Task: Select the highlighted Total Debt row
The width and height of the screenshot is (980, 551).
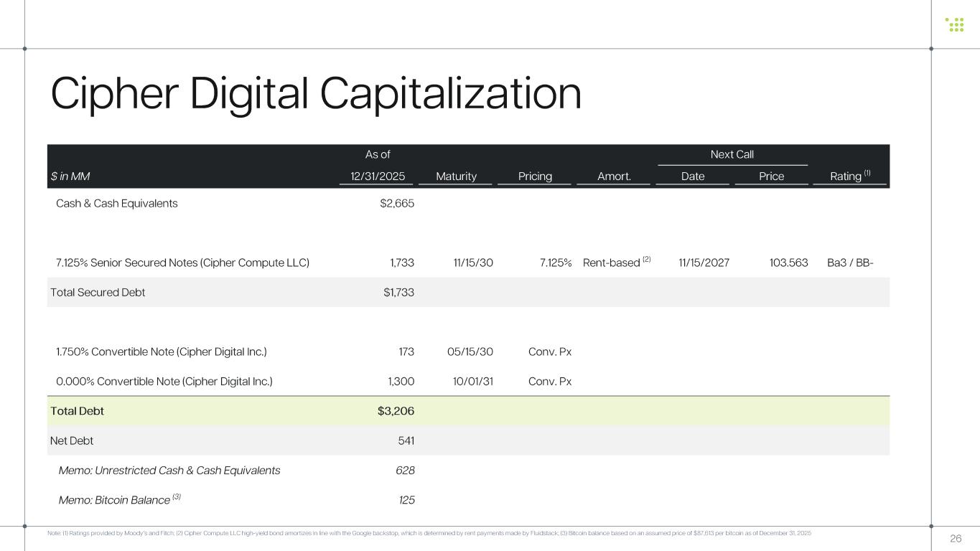Action: pos(77,411)
